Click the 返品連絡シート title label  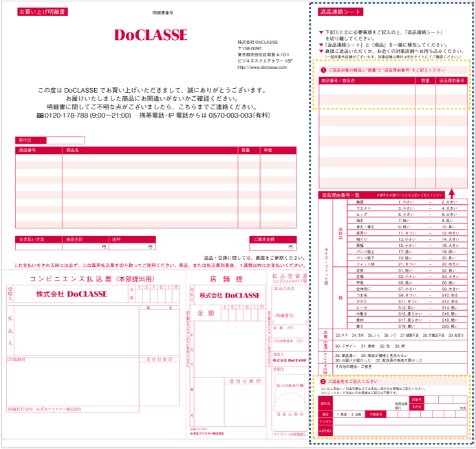tap(340, 12)
